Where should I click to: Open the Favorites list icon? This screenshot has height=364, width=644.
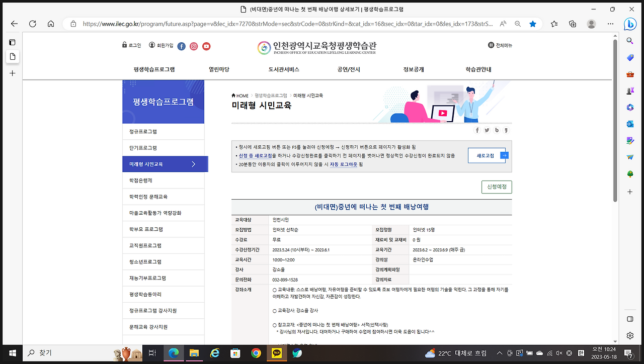554,24
